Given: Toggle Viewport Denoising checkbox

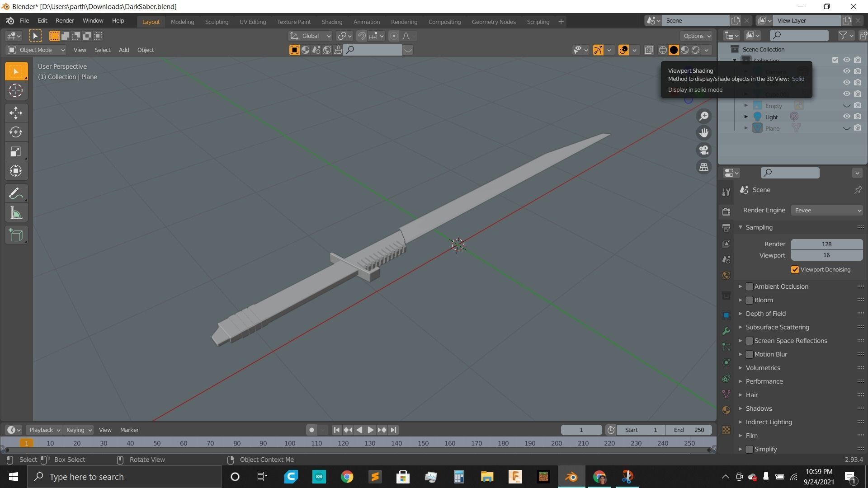Looking at the screenshot, I should pyautogui.click(x=795, y=270).
